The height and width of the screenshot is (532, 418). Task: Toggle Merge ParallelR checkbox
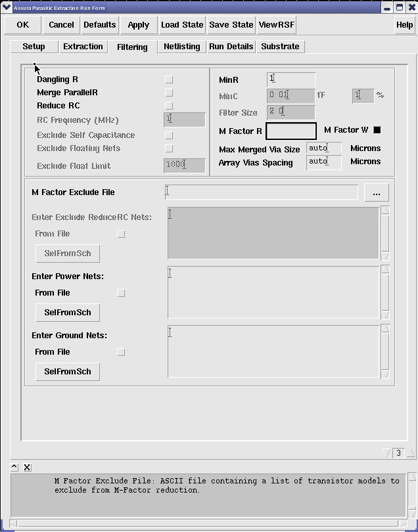(x=169, y=93)
